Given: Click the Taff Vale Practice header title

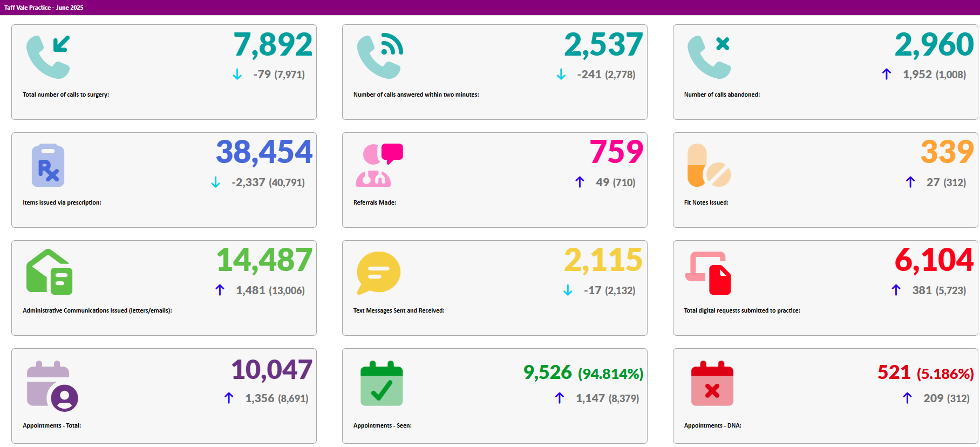Looking at the screenshot, I should pos(44,8).
